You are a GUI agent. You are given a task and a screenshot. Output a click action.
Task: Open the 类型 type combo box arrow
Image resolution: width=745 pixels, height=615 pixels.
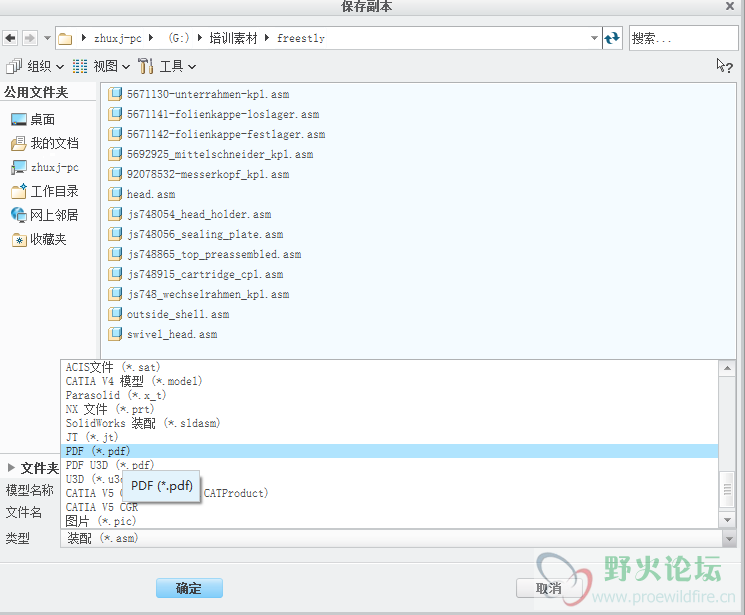(x=728, y=538)
